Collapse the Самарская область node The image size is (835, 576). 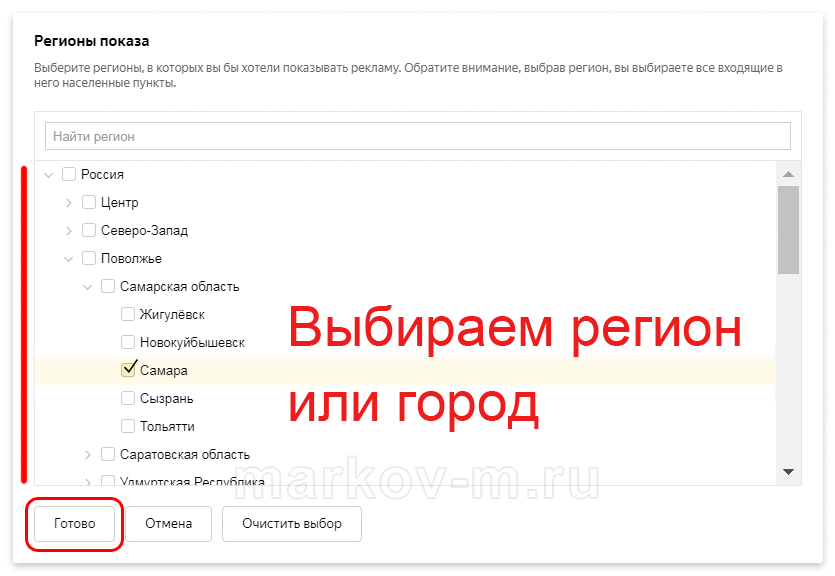(x=88, y=286)
